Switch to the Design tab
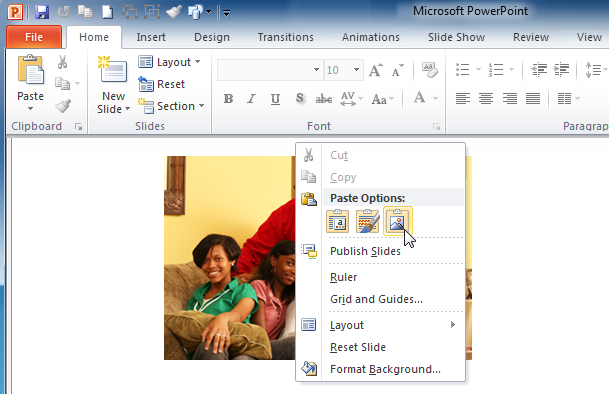This screenshot has height=394, width=609. click(x=212, y=37)
